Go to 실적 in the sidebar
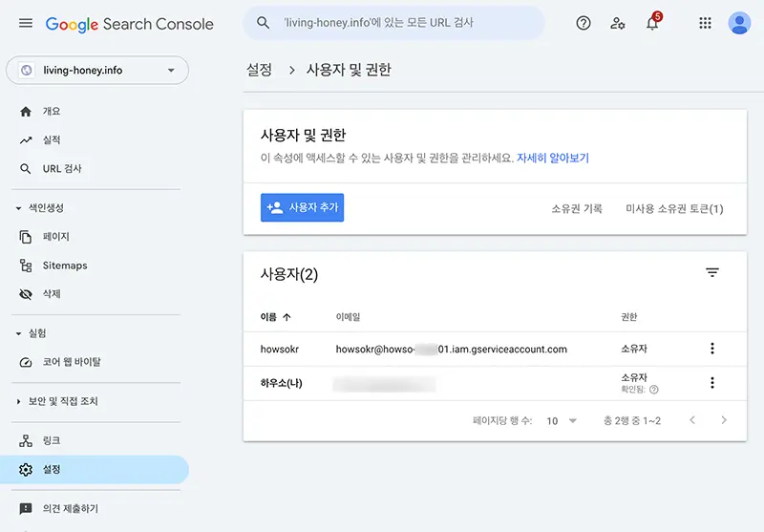764x532 pixels. (x=52, y=140)
